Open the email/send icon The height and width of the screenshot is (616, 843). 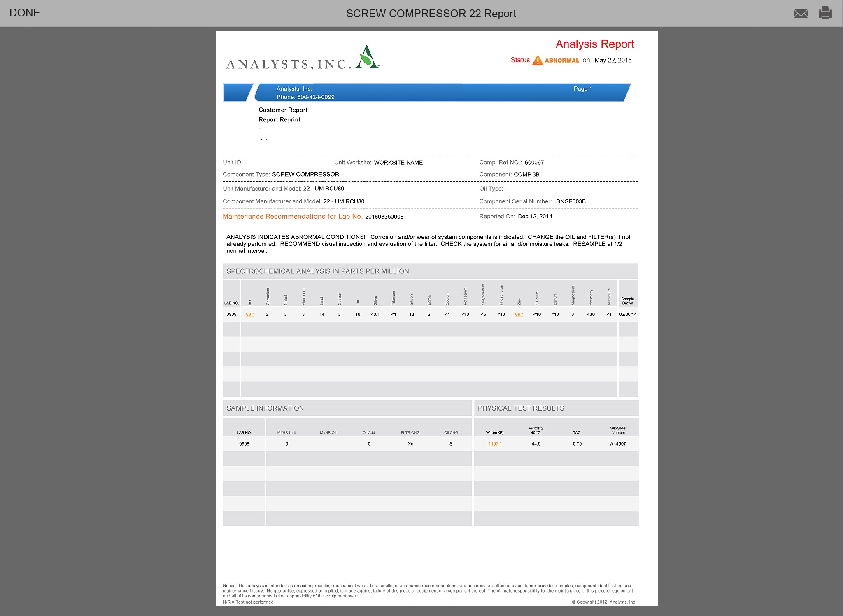coord(801,13)
